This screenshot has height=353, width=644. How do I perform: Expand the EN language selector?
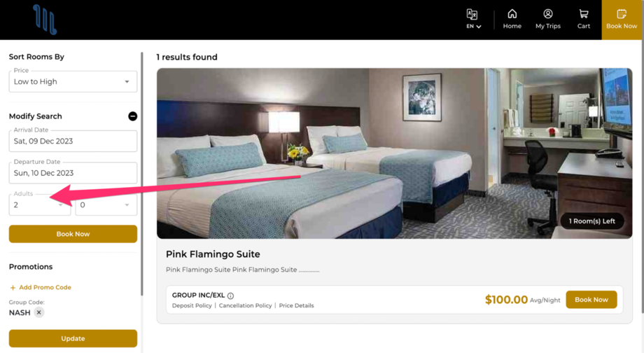tap(474, 27)
